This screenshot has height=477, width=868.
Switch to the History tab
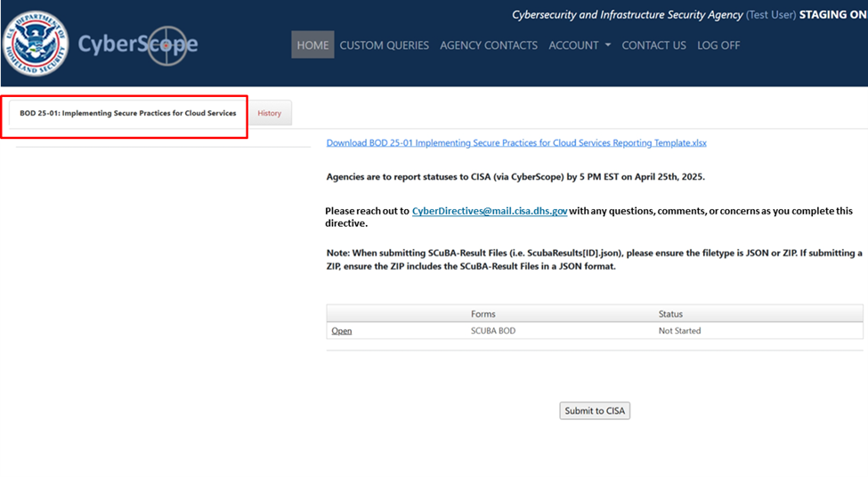tap(270, 113)
